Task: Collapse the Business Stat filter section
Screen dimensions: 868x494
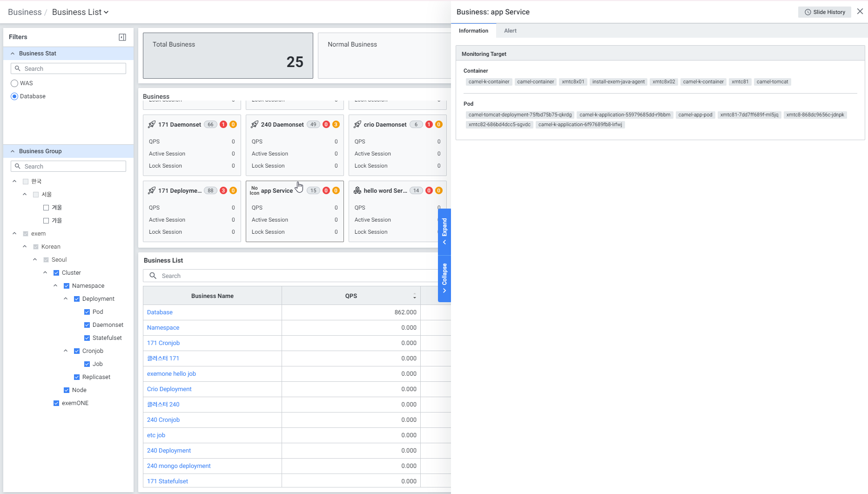Action: pyautogui.click(x=13, y=54)
